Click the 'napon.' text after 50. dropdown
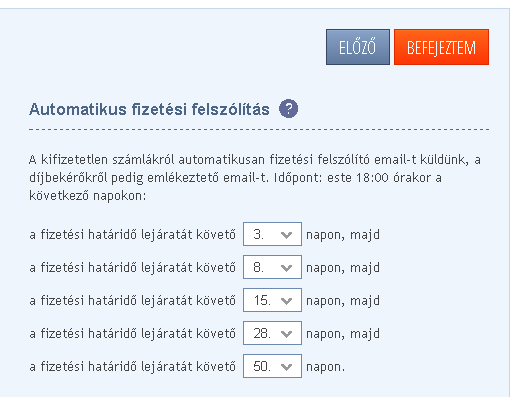Image resolution: width=519 pixels, height=397 pixels. [x=325, y=367]
